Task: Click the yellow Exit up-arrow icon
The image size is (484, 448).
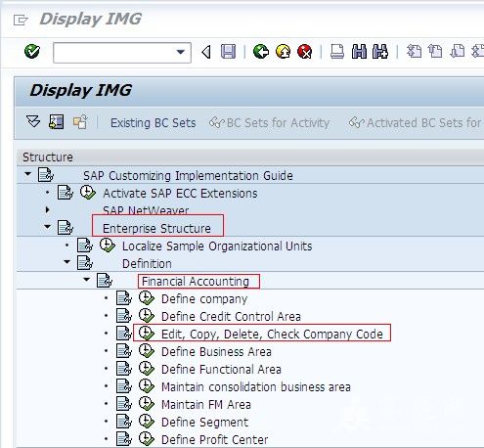Action: tap(283, 52)
